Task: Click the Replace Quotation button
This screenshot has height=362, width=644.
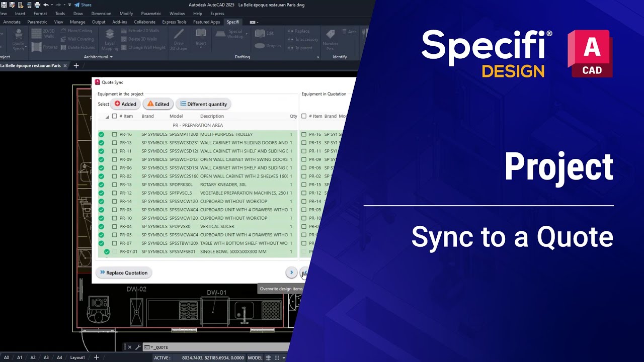Action: (124, 273)
